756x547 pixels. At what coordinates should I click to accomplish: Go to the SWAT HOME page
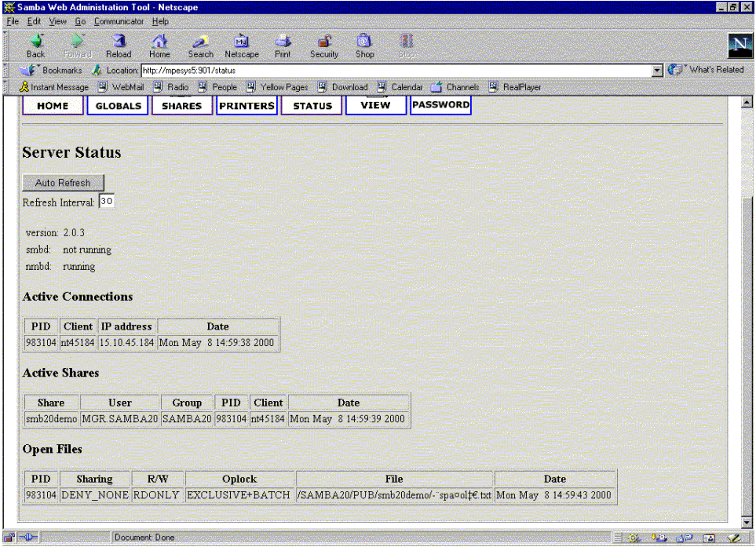tap(53, 105)
